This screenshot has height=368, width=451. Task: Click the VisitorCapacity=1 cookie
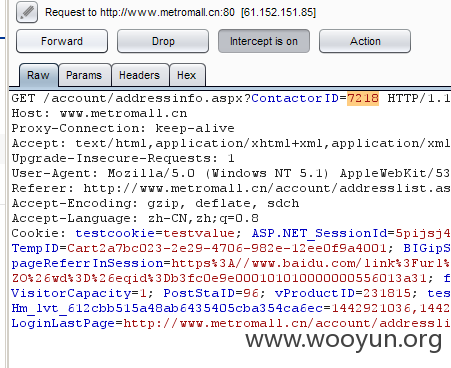pos(79,293)
